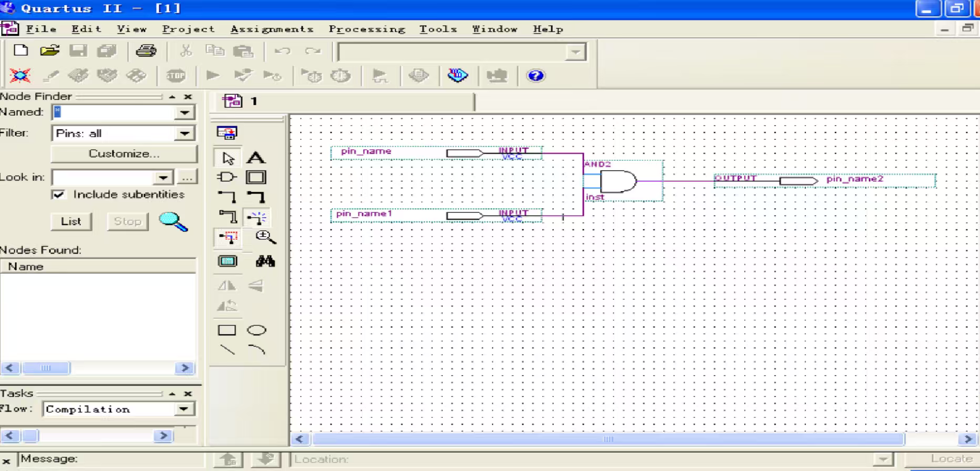Screen dimensions: 980x471
Task: Toggle the Include subentities checkbox
Action: pyautogui.click(x=58, y=194)
